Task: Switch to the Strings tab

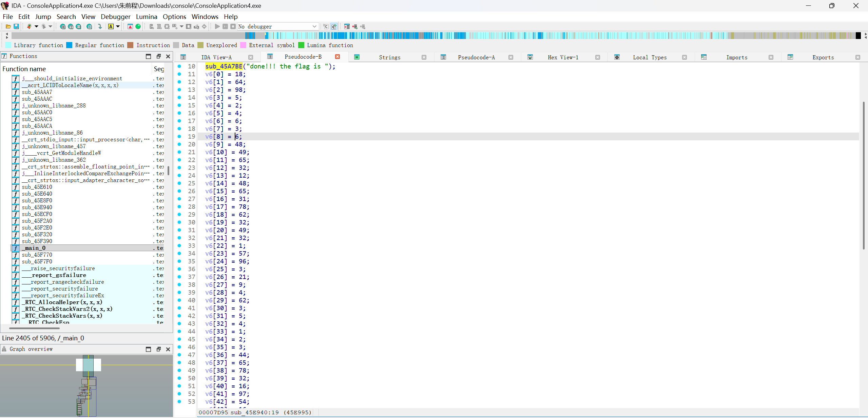Action: click(x=389, y=57)
